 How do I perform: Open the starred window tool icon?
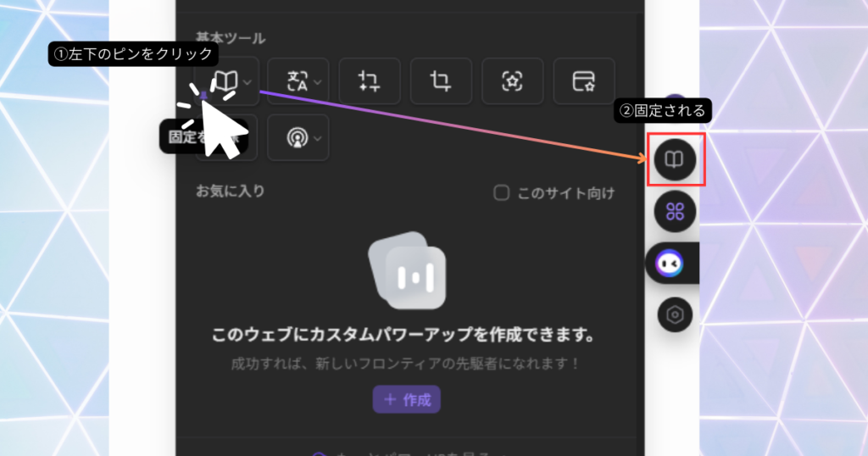[584, 81]
